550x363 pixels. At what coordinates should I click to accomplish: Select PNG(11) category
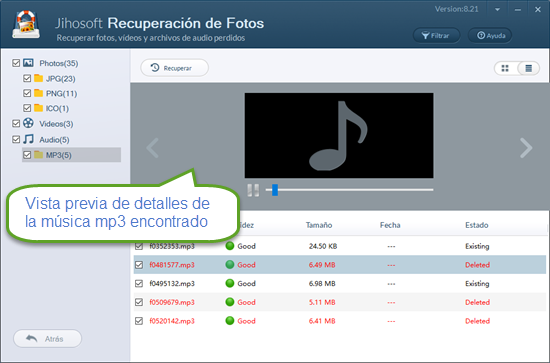61,94
